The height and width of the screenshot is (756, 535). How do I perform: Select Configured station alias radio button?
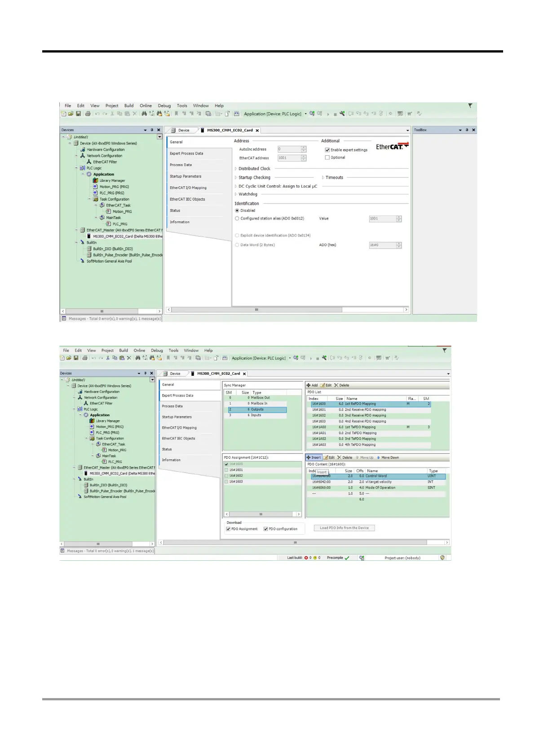[237, 219]
